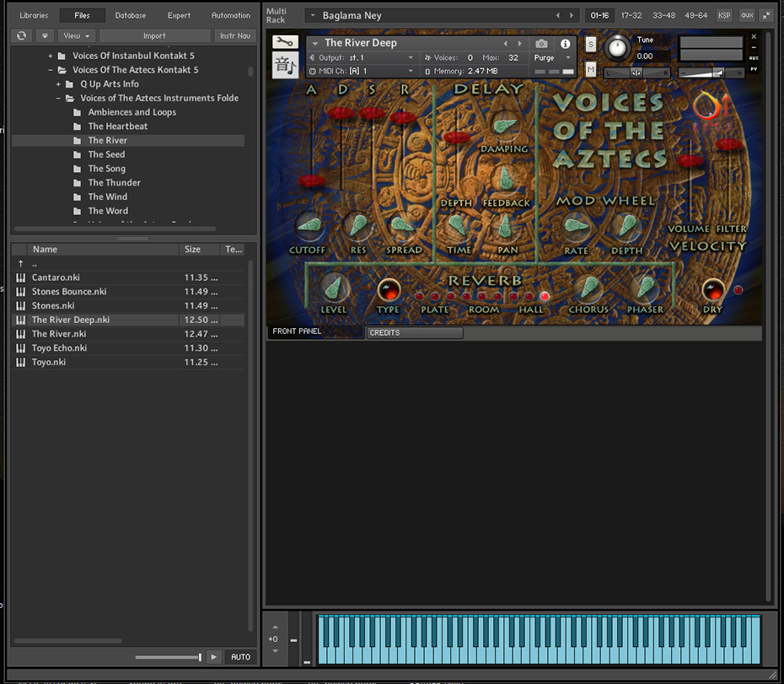784x684 pixels.
Task: Shift keyboard octave down with the arrow
Action: click(x=275, y=651)
